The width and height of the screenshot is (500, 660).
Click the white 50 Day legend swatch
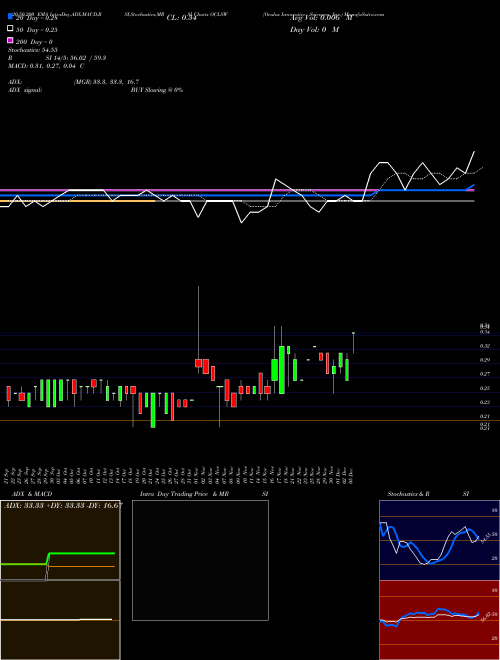pyautogui.click(x=10, y=29)
